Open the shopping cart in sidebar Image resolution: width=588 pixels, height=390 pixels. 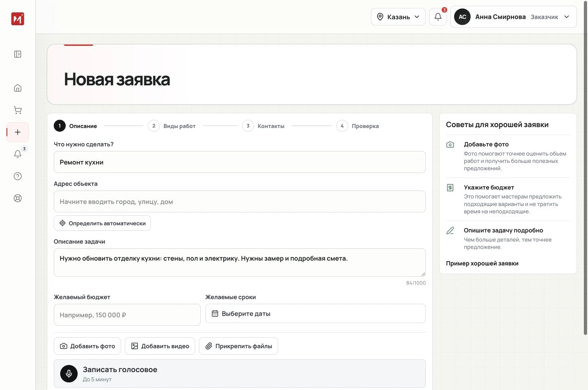click(17, 110)
